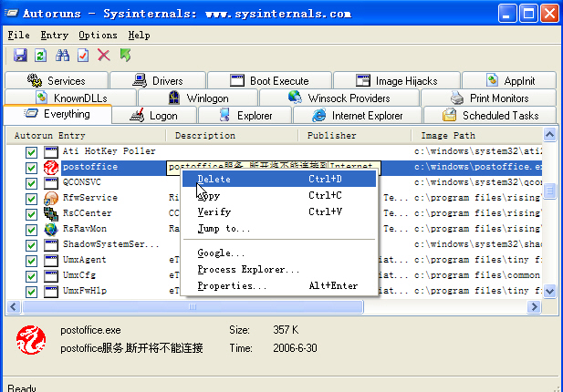Click the large postoffice.exe dragon icon
Viewport: 563px width, 392px height.
point(31,340)
